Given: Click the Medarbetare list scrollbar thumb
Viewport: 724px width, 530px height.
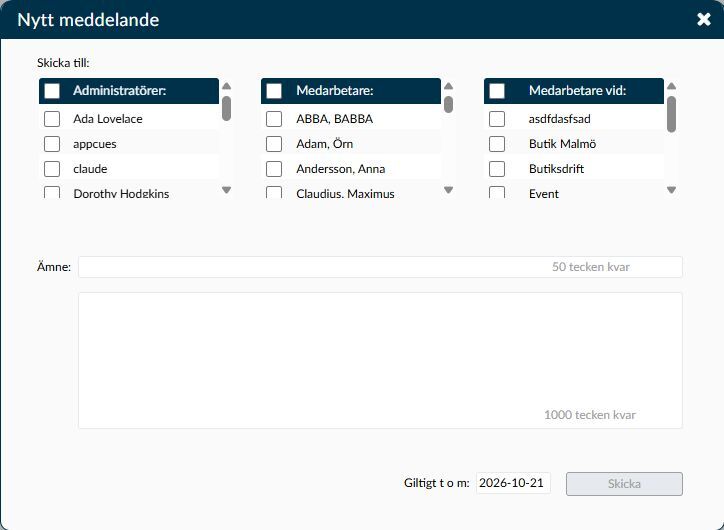Looking at the screenshot, I should 448,104.
